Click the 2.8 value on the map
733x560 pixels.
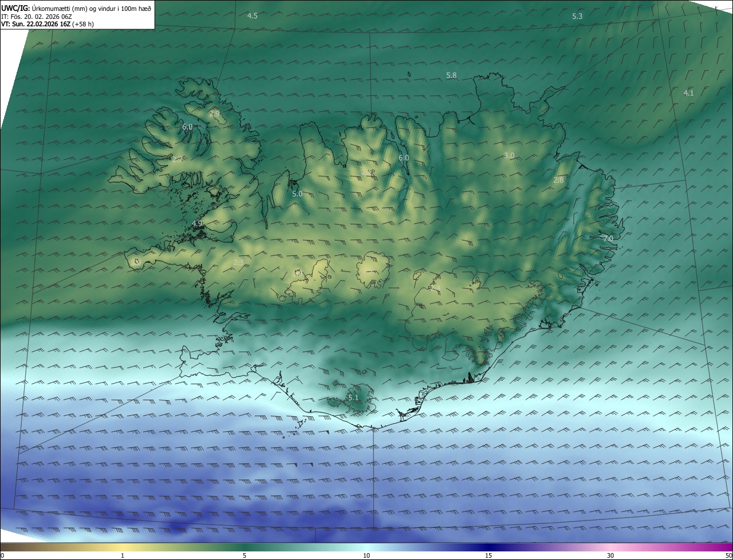pyautogui.click(x=558, y=180)
